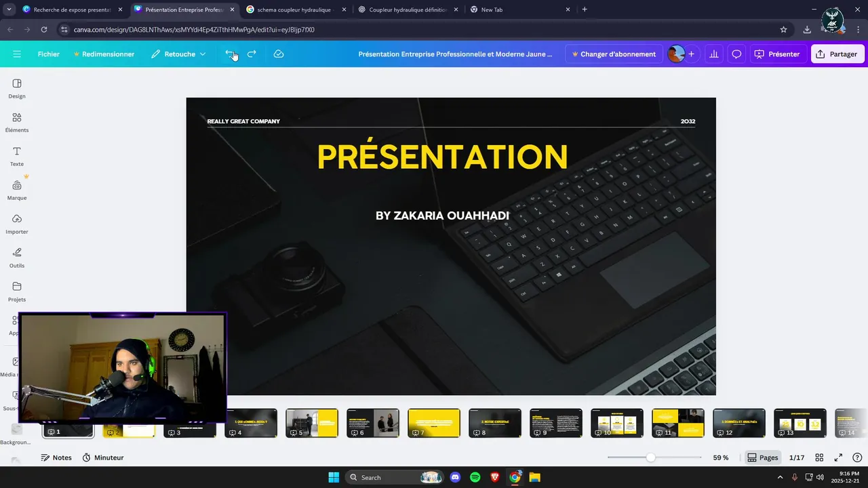Image resolution: width=868 pixels, height=488 pixels.
Task: Bookmark this page with star icon
Action: pos(784,30)
